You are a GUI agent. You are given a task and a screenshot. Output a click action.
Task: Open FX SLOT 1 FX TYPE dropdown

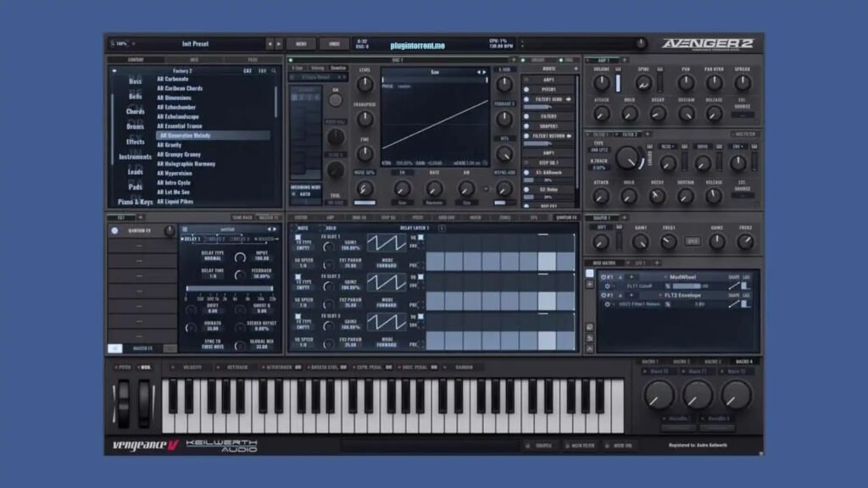[x=303, y=248]
